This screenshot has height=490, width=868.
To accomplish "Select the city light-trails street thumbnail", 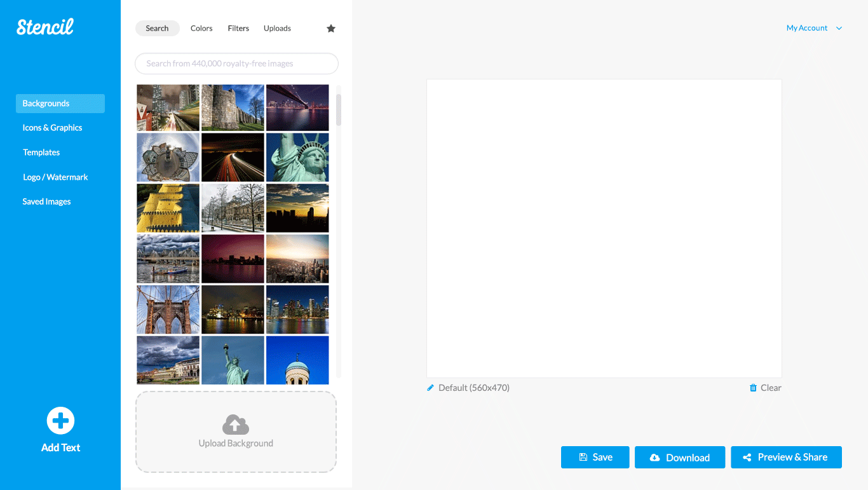I will pos(168,108).
